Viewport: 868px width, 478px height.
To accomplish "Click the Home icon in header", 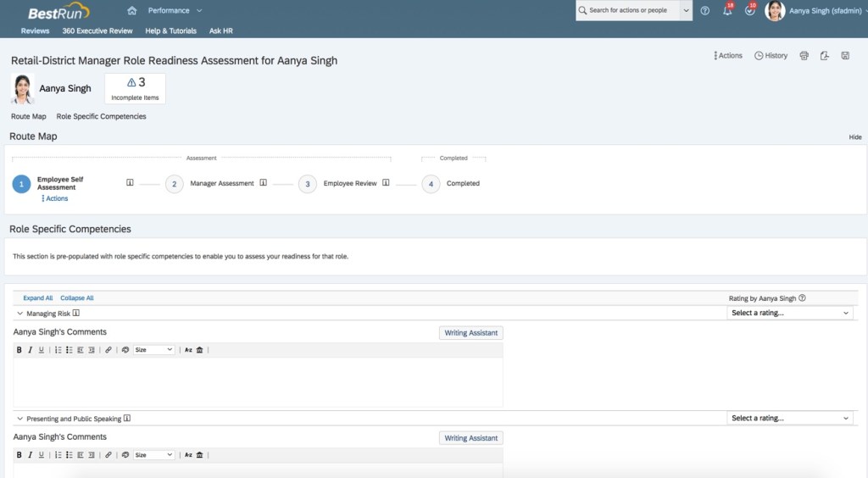I will (131, 11).
